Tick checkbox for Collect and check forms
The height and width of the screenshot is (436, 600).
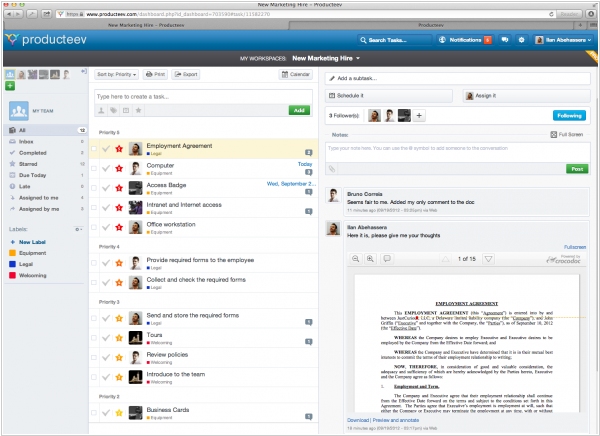coord(94,283)
